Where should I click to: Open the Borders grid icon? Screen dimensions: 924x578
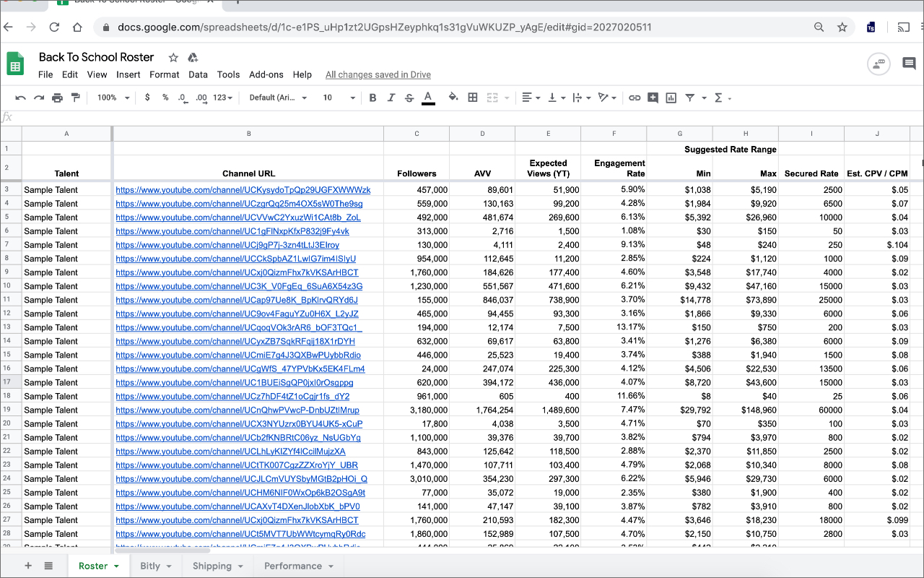(473, 98)
